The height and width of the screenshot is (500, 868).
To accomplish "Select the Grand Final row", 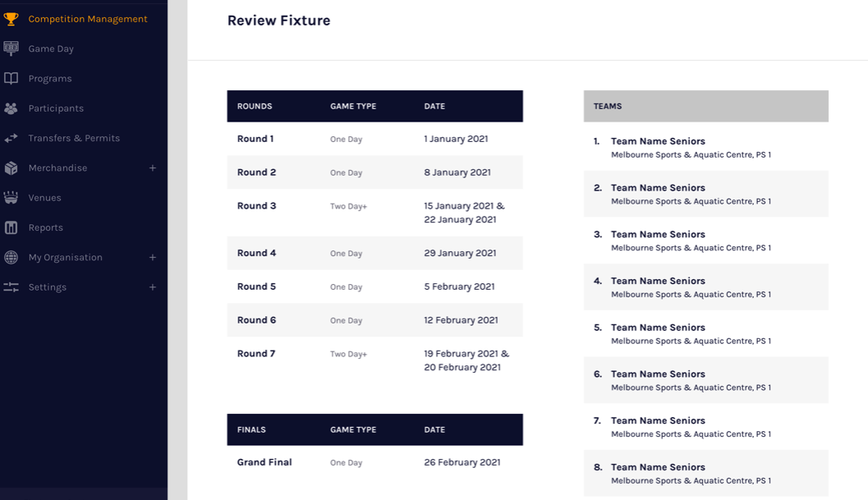I will point(374,462).
